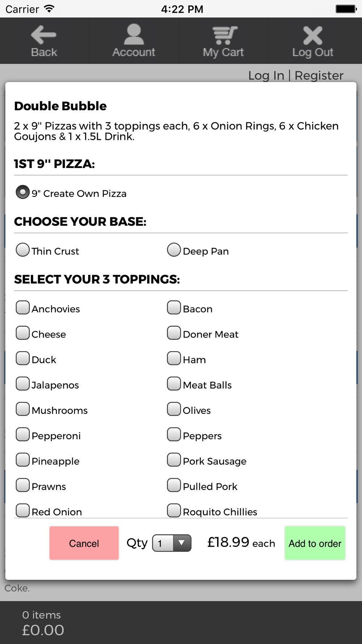Tick the Jalapenos topping checkbox
The width and height of the screenshot is (362, 644).
(x=23, y=384)
